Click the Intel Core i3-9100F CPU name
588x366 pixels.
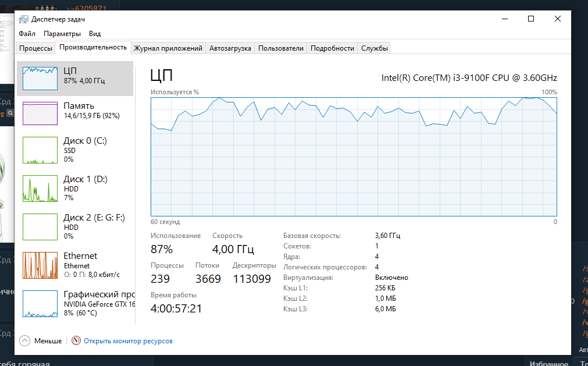point(469,77)
